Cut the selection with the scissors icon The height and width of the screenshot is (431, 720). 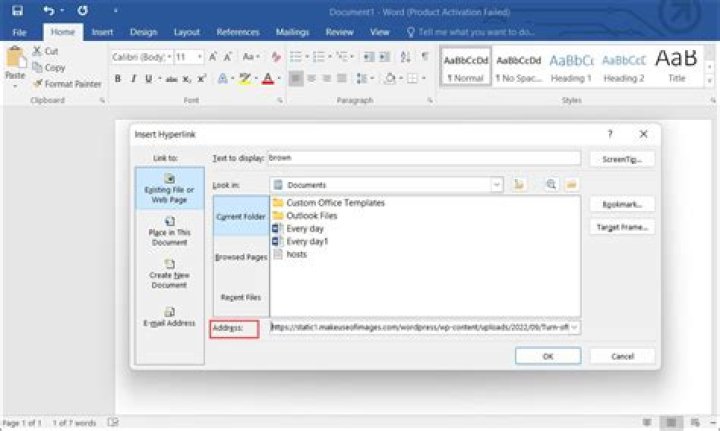coord(37,51)
